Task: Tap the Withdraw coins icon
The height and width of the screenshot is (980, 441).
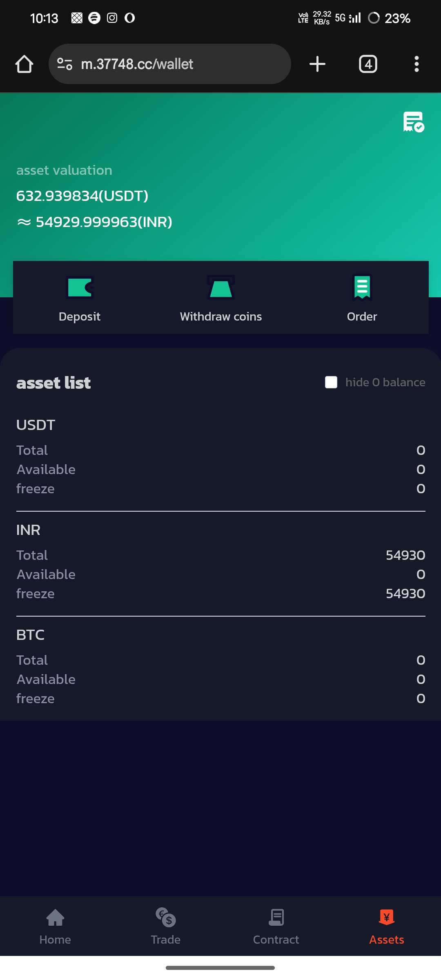Action: (x=220, y=287)
